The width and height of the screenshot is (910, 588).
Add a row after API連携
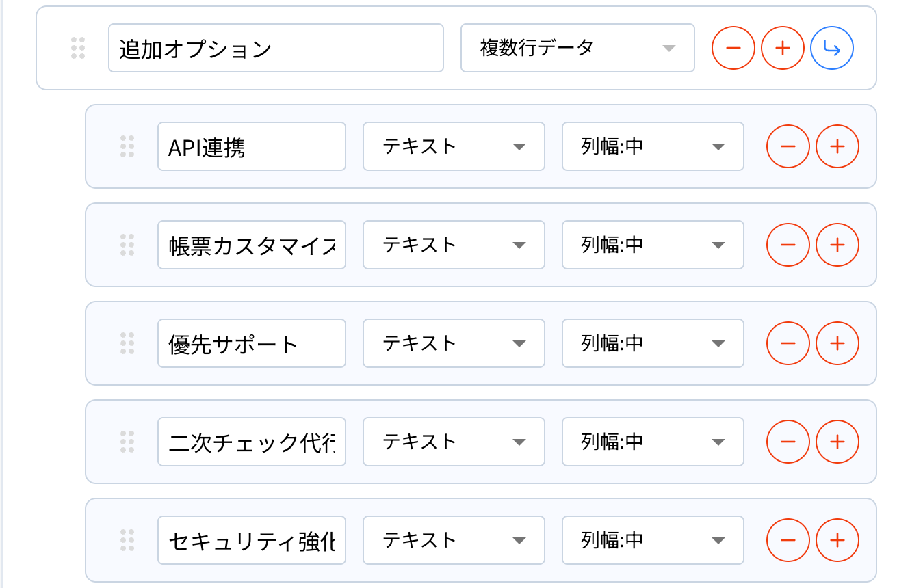coord(837,146)
